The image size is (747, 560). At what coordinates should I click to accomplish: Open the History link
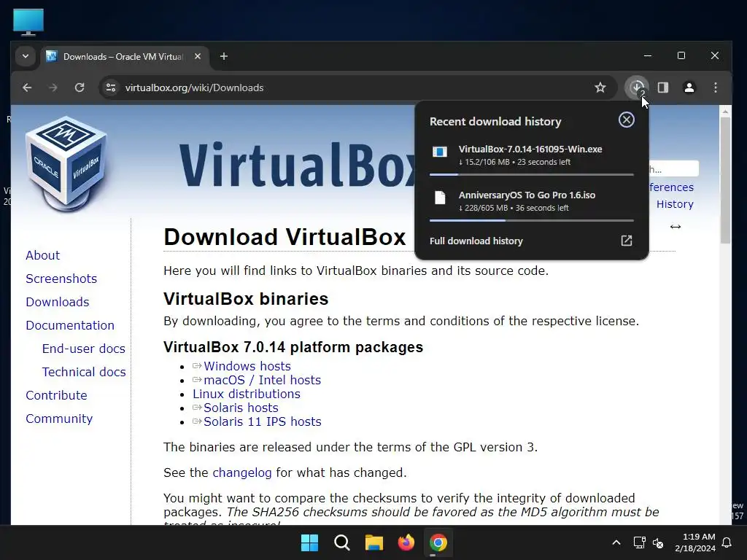point(675,204)
